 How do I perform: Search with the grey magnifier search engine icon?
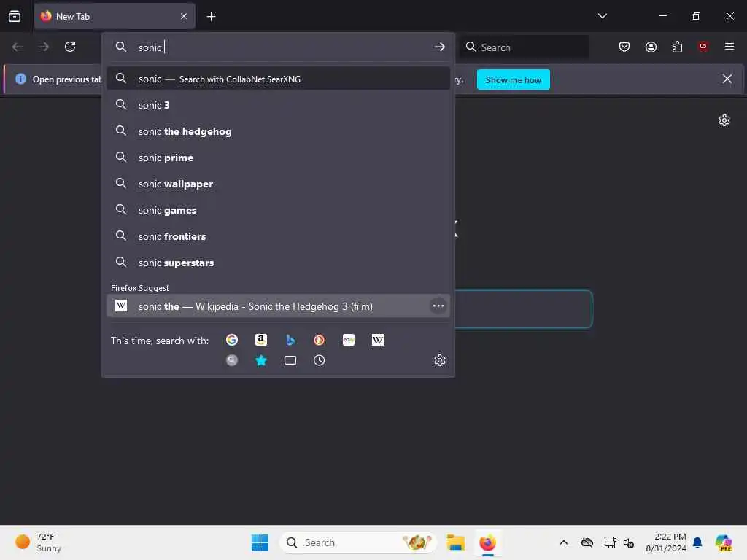pos(231,360)
